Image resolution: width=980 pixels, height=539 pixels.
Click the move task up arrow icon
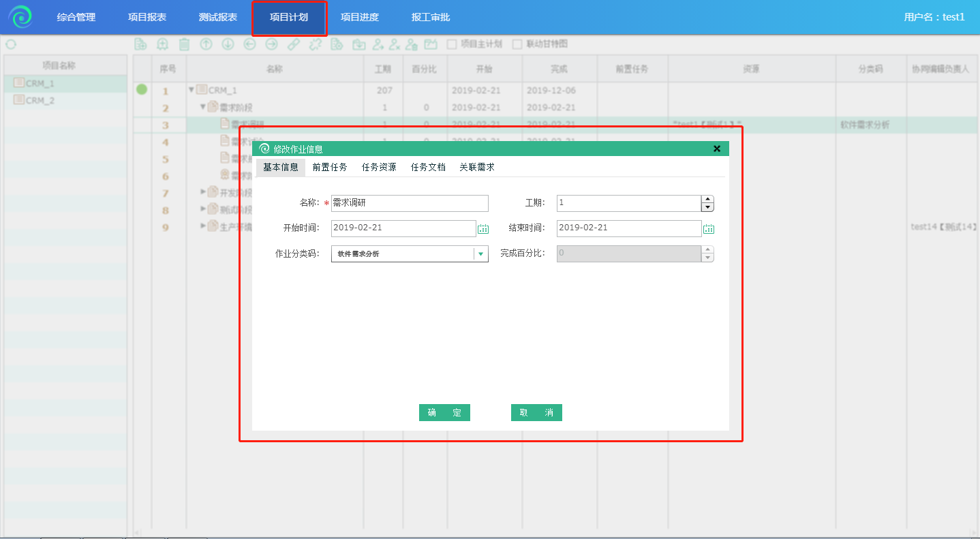tap(206, 44)
